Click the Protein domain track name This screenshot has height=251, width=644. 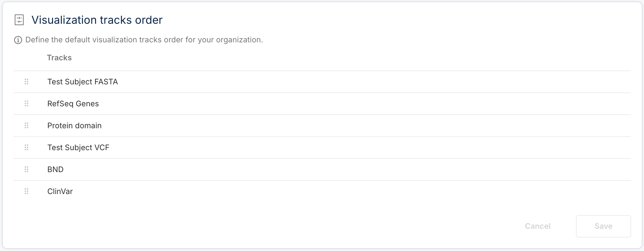pos(74,125)
